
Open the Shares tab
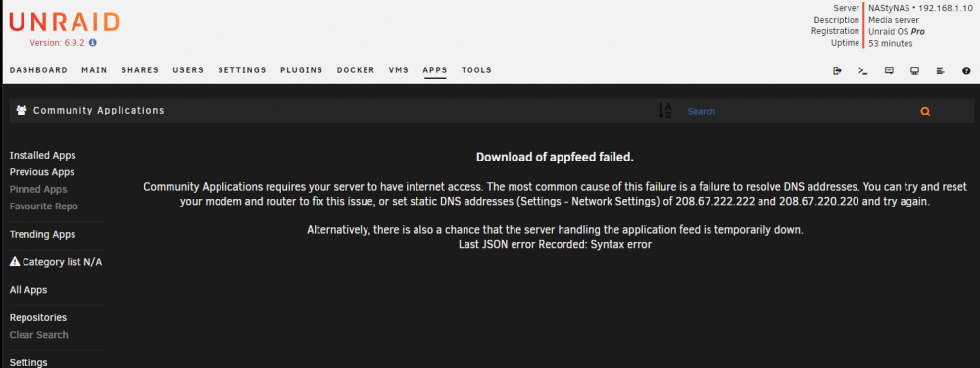pos(140,70)
